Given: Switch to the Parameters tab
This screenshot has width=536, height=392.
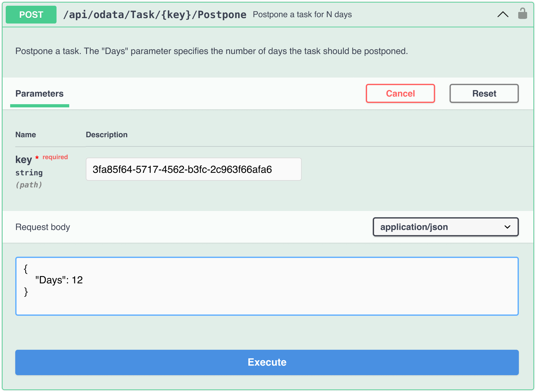Looking at the screenshot, I should (39, 93).
